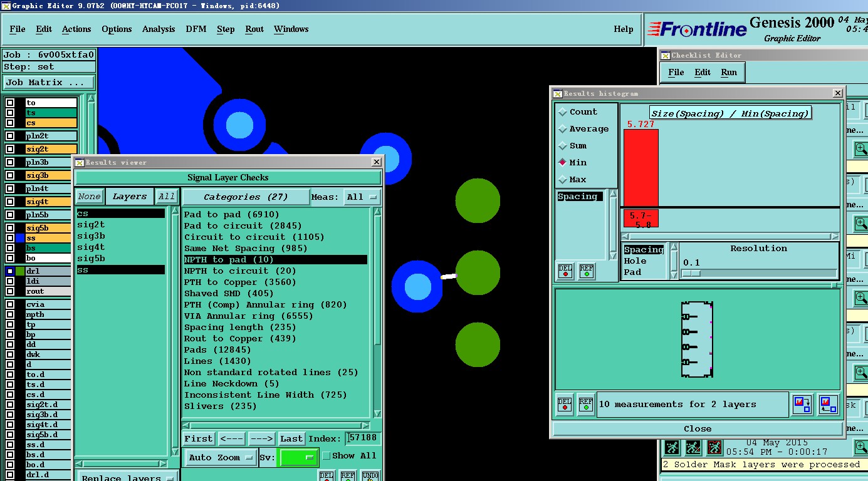
Task: Click None button above layers list
Action: tap(90, 197)
